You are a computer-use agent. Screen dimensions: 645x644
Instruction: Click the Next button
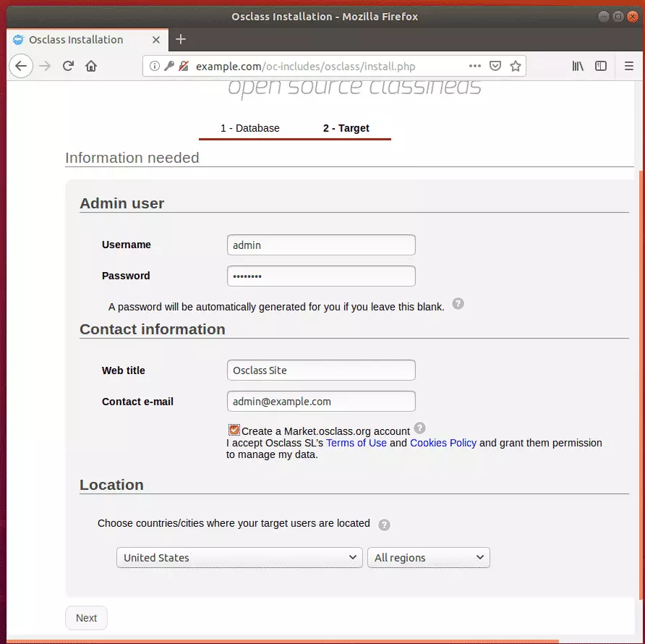[86, 618]
